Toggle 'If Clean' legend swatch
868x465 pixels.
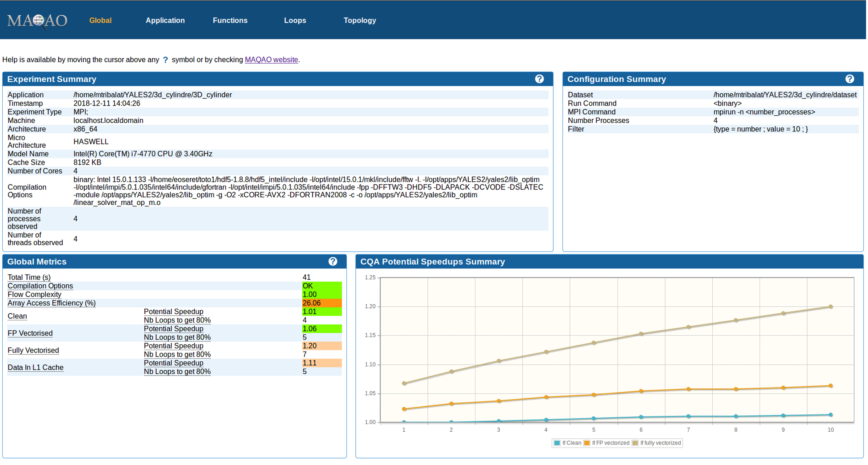tap(557, 443)
